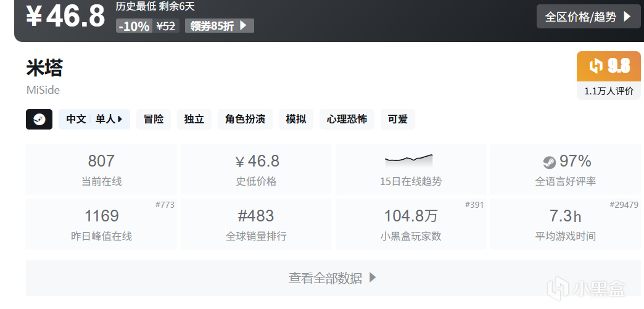Screen dimensions: 644x309
Task: Click the #483 全球销量排行 stat card
Action: click(256, 224)
